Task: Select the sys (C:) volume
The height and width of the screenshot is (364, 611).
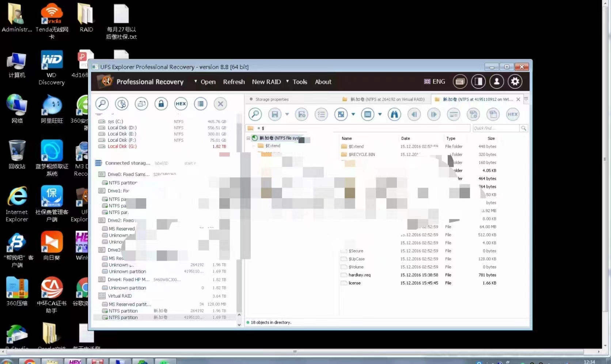Action: 163,122
